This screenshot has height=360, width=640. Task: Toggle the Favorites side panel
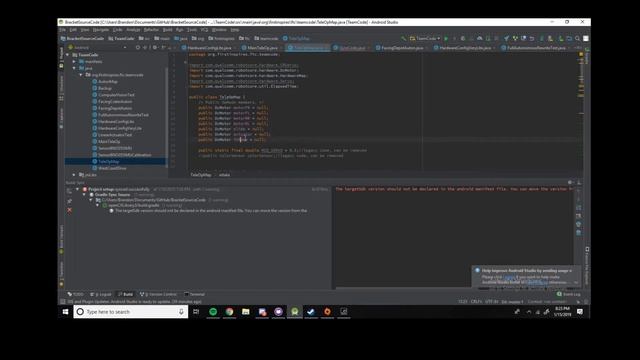click(x=62, y=273)
